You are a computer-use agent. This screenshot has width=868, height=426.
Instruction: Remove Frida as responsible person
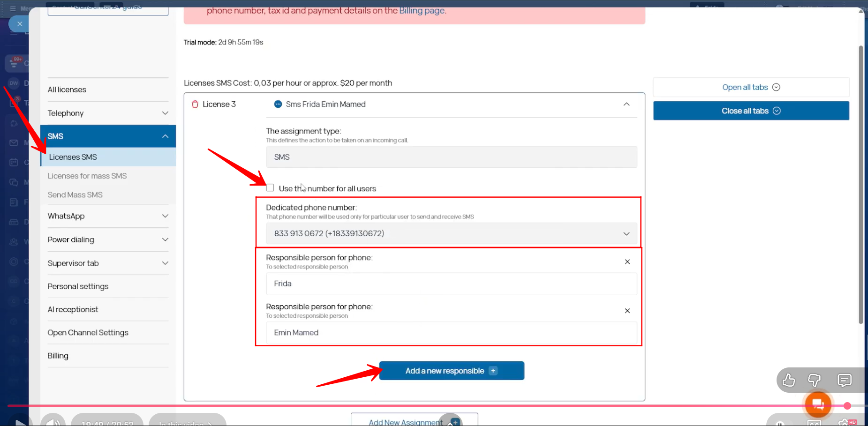click(x=627, y=262)
